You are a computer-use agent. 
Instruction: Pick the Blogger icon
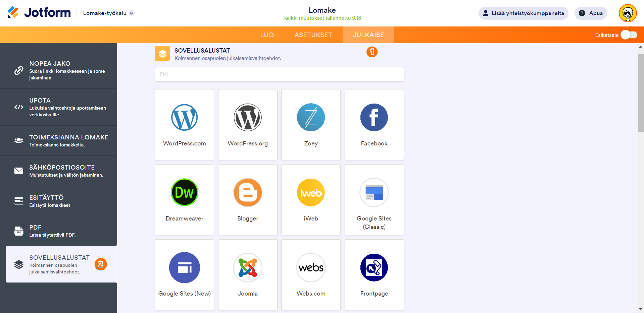(248, 192)
